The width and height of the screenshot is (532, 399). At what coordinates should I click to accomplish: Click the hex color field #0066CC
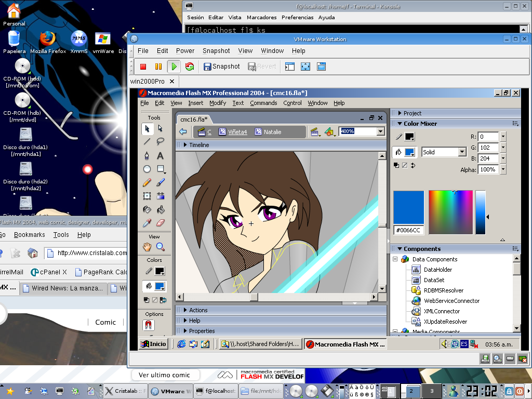pos(408,230)
